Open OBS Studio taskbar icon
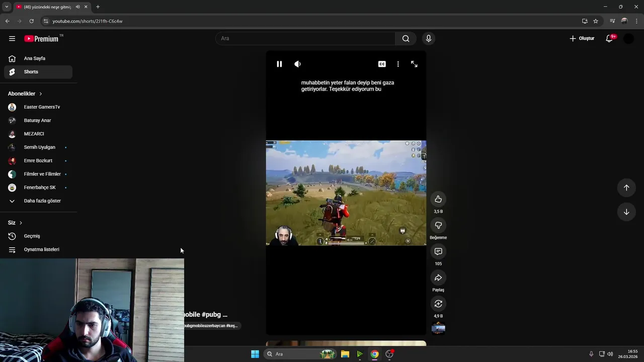Screen dimensions: 644x362 pyautogui.click(x=389, y=354)
